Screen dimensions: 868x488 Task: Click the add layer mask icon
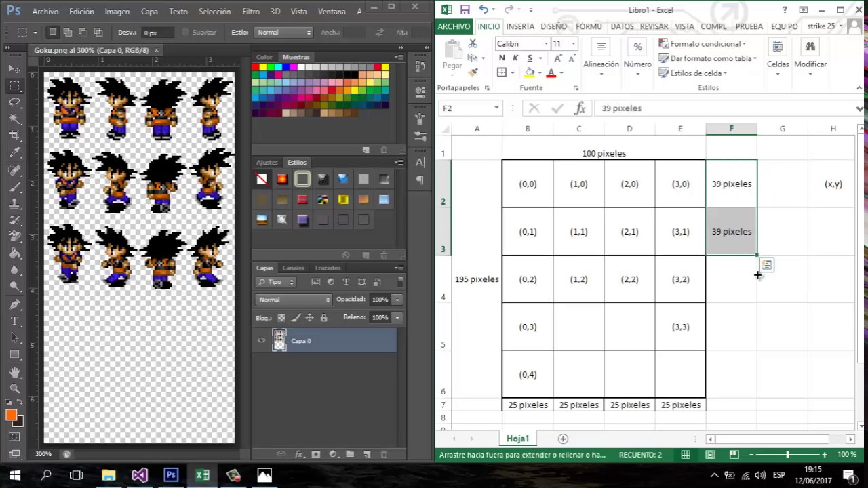316,454
